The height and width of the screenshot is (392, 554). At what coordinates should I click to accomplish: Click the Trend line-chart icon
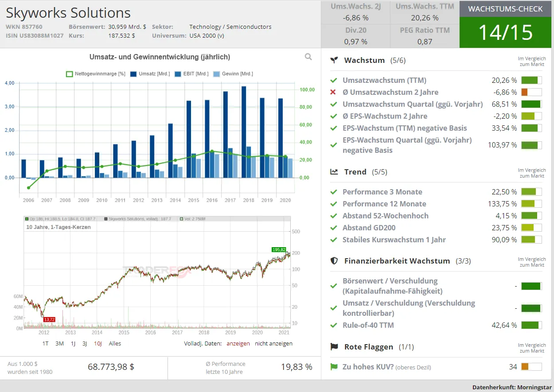click(x=334, y=172)
